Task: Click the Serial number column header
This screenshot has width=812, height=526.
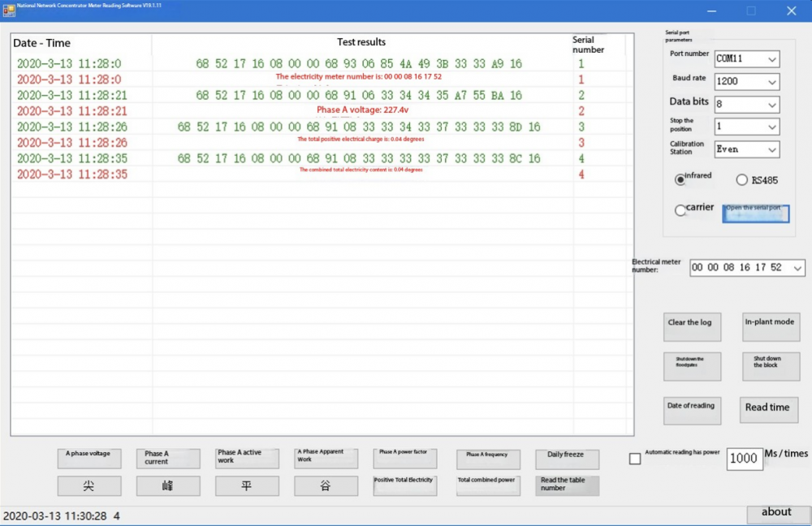Action: (x=588, y=45)
